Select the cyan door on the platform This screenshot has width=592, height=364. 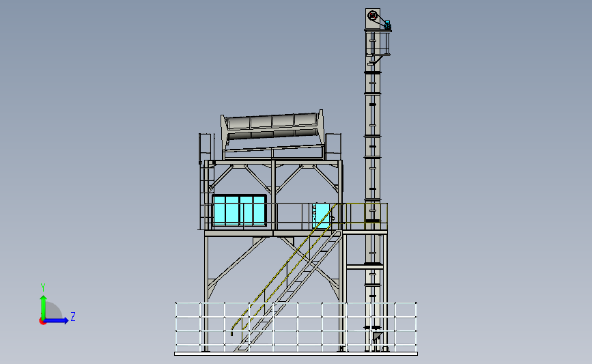click(x=321, y=216)
